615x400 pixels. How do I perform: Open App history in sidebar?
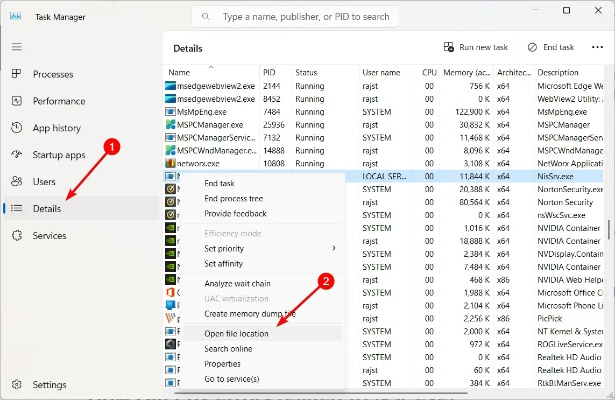click(x=56, y=128)
